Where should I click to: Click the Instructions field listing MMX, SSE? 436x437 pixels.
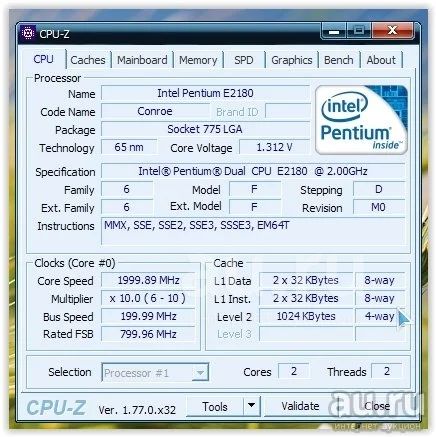pyautogui.click(x=253, y=231)
